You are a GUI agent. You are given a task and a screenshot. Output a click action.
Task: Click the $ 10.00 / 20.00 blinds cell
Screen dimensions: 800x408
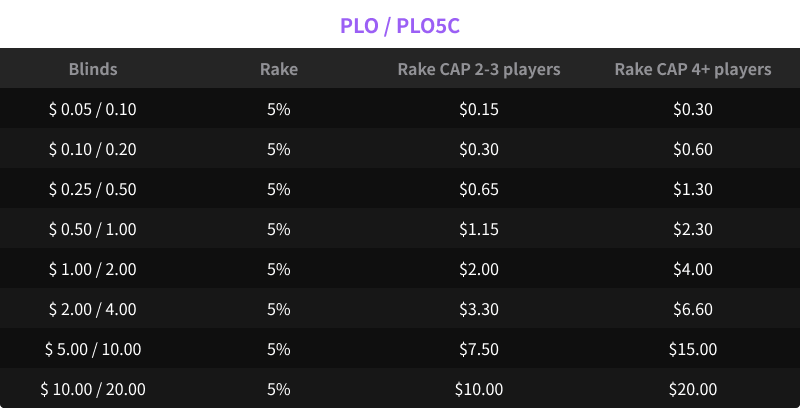(x=93, y=389)
